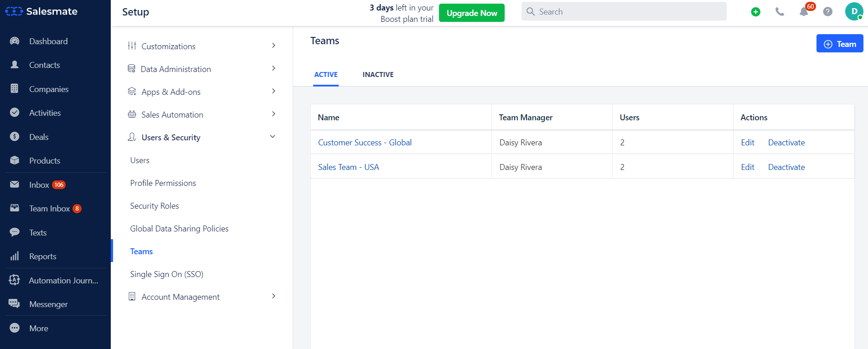Open Profile Permissions settings
The image size is (868, 349).
163,183
